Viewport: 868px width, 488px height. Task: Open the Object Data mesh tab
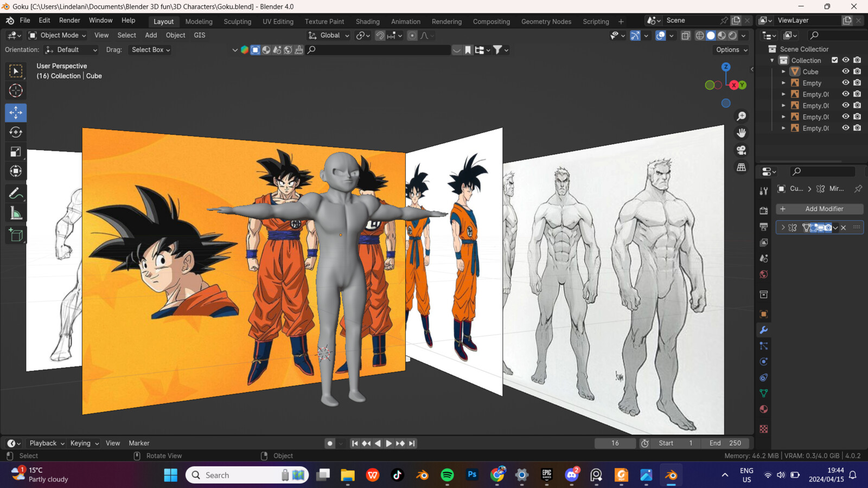point(764,393)
